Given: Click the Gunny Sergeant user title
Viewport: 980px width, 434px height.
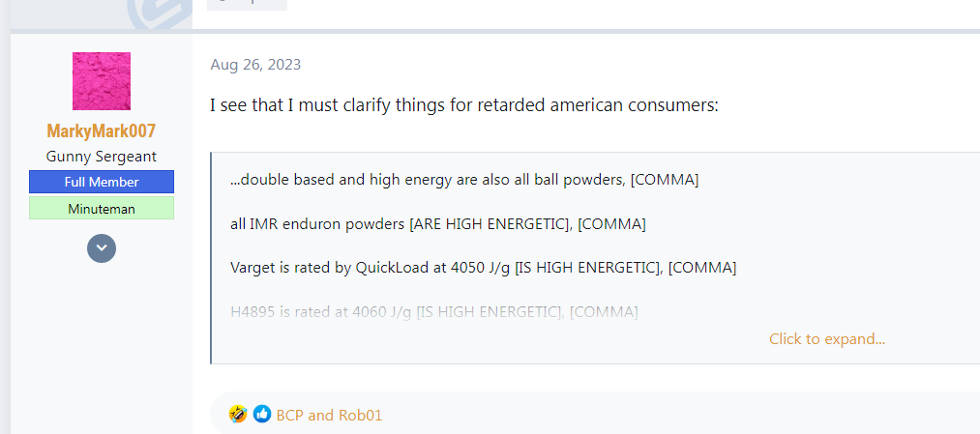Looking at the screenshot, I should [x=102, y=157].
